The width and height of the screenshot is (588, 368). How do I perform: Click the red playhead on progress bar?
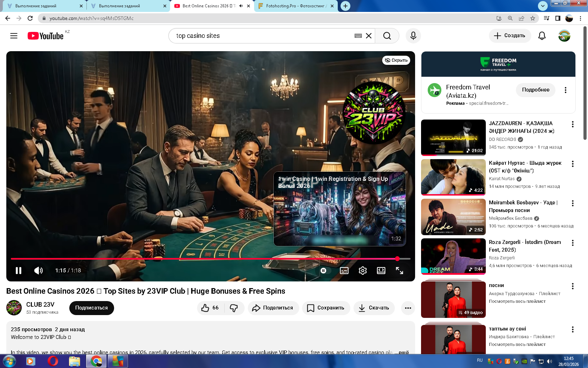(x=397, y=259)
